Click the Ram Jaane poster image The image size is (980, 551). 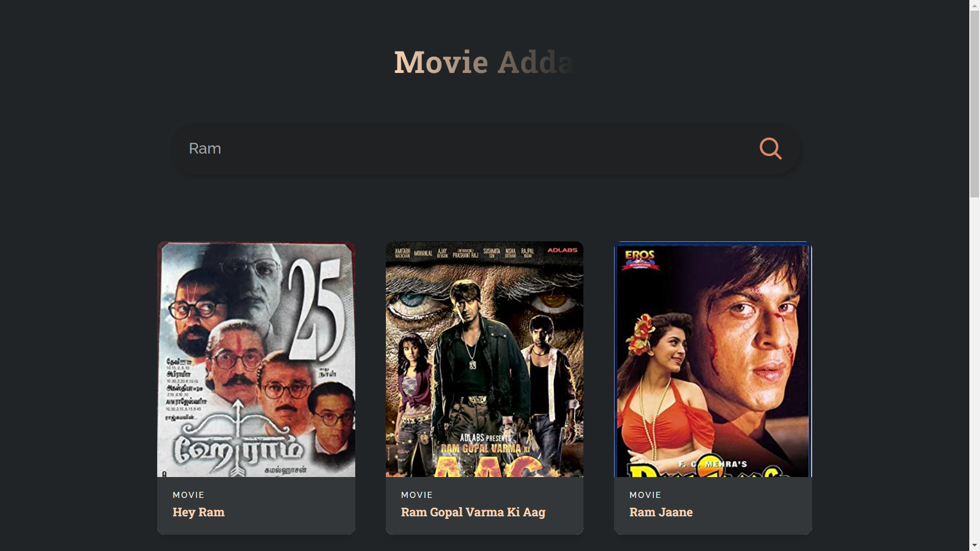tap(713, 359)
